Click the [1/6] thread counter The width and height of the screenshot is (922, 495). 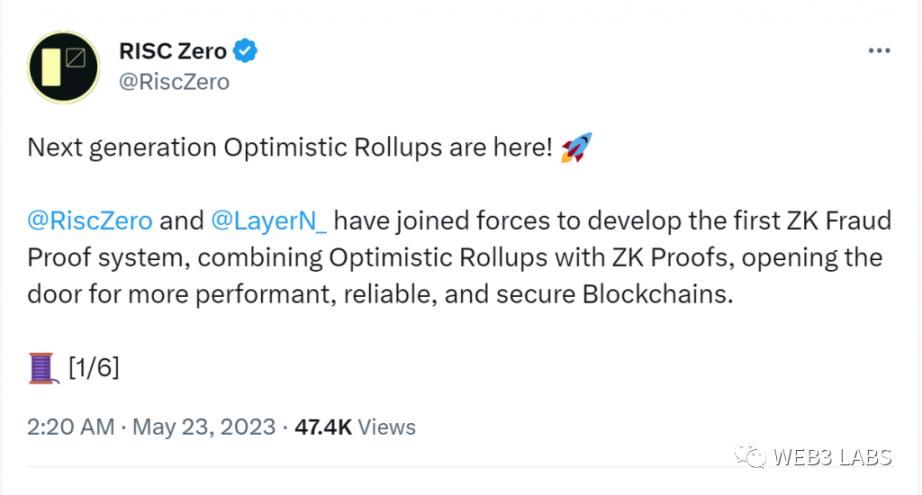94,369
